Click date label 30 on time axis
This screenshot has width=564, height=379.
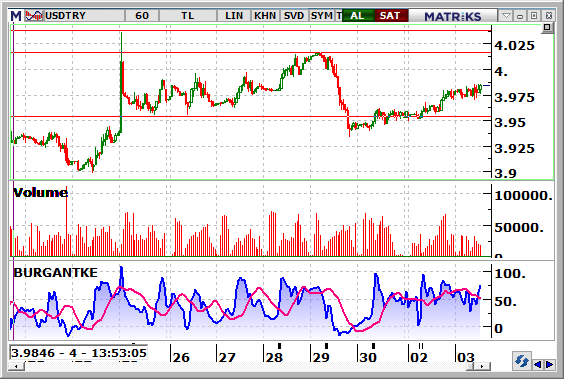368,357
